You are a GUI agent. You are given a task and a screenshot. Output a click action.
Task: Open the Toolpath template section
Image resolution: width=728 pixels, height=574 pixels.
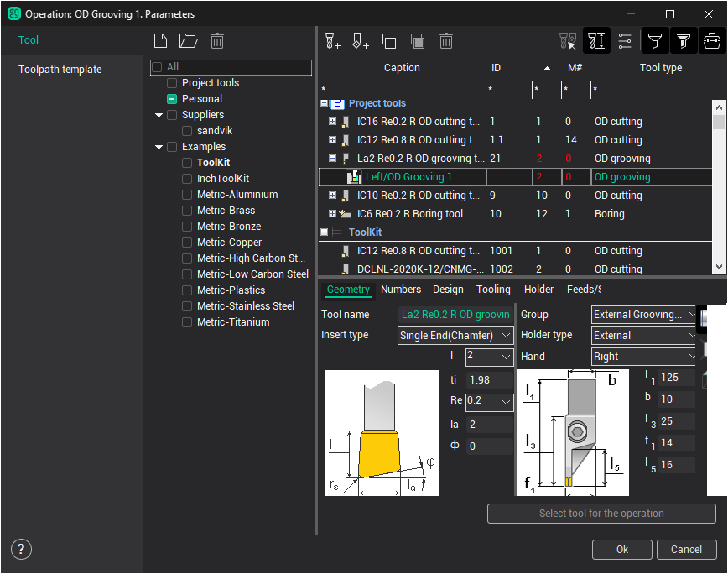point(60,70)
